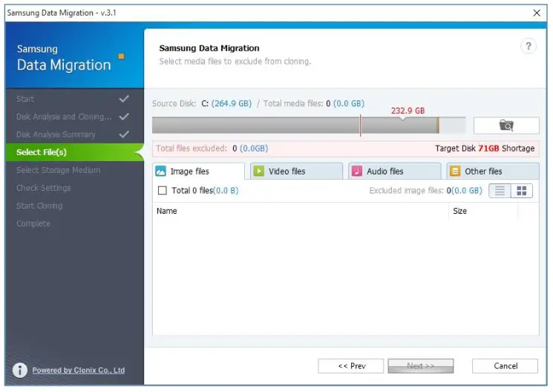Click the << Prev button

[x=351, y=366]
